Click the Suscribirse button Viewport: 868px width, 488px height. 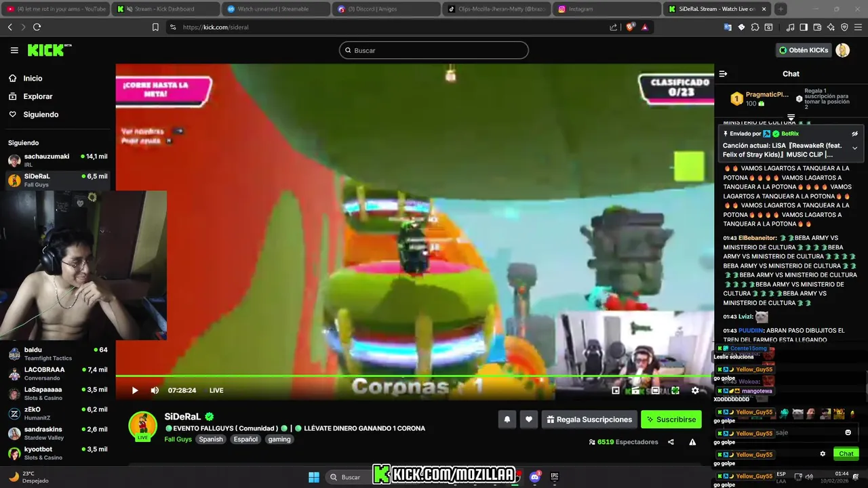click(671, 420)
